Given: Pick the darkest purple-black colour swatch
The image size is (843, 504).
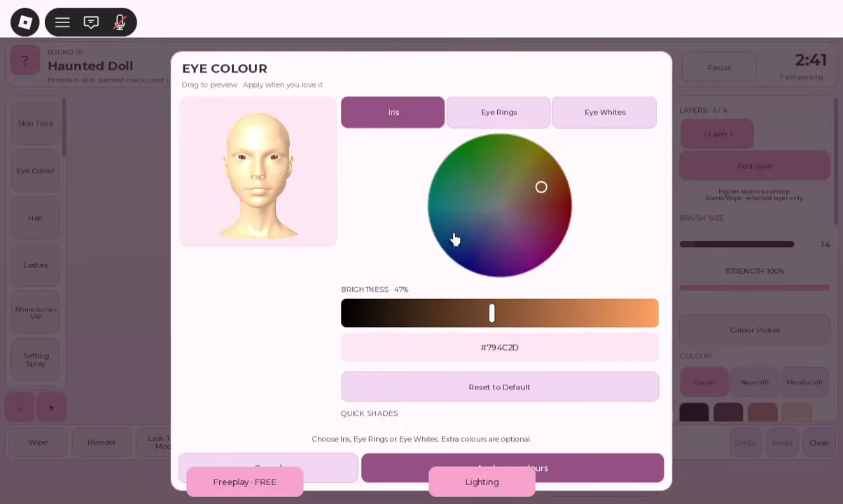Looking at the screenshot, I should [694, 412].
